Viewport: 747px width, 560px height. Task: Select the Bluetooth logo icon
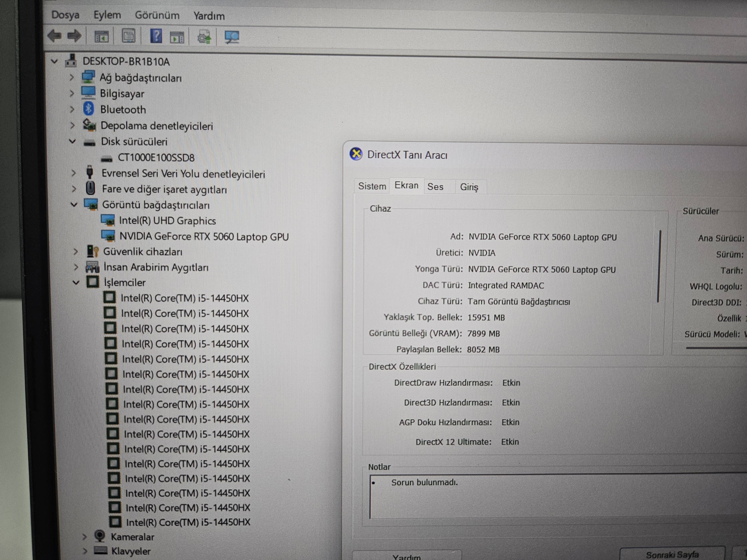pyautogui.click(x=89, y=108)
